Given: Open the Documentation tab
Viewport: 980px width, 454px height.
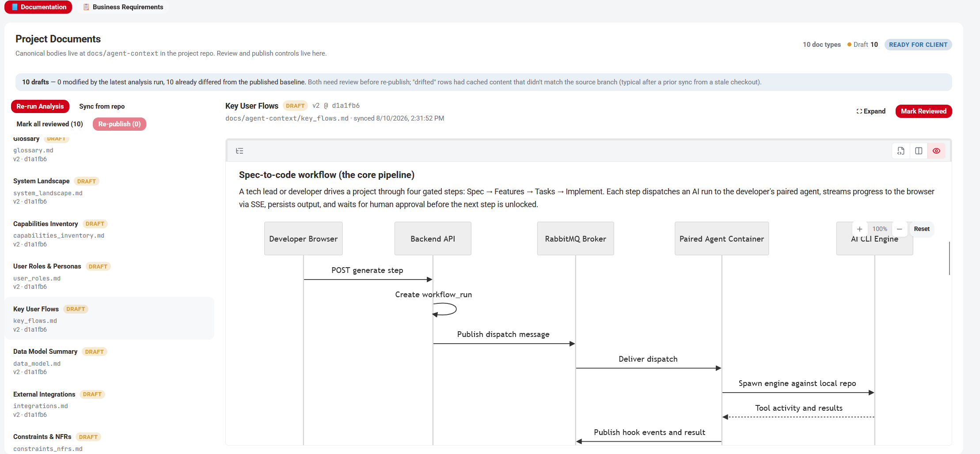Looking at the screenshot, I should click(38, 7).
